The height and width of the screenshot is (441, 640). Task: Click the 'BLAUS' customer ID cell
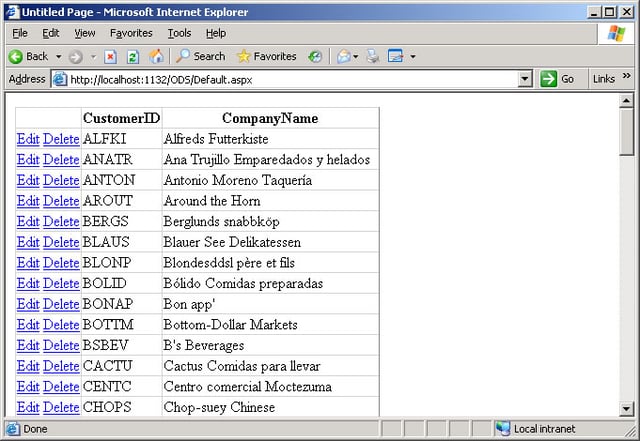pyautogui.click(x=122, y=242)
